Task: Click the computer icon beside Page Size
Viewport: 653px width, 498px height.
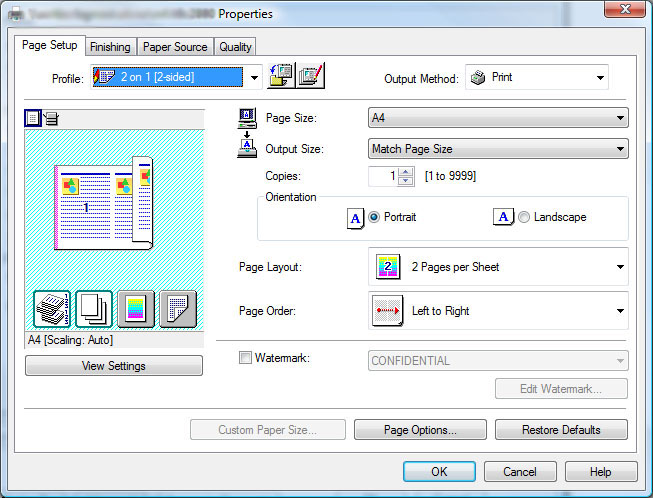Action: click(x=247, y=118)
